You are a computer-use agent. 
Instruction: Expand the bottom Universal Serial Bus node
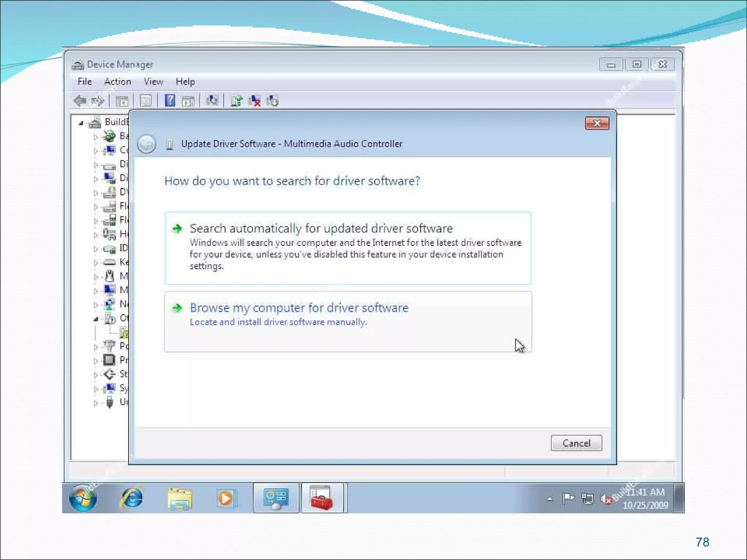96,403
